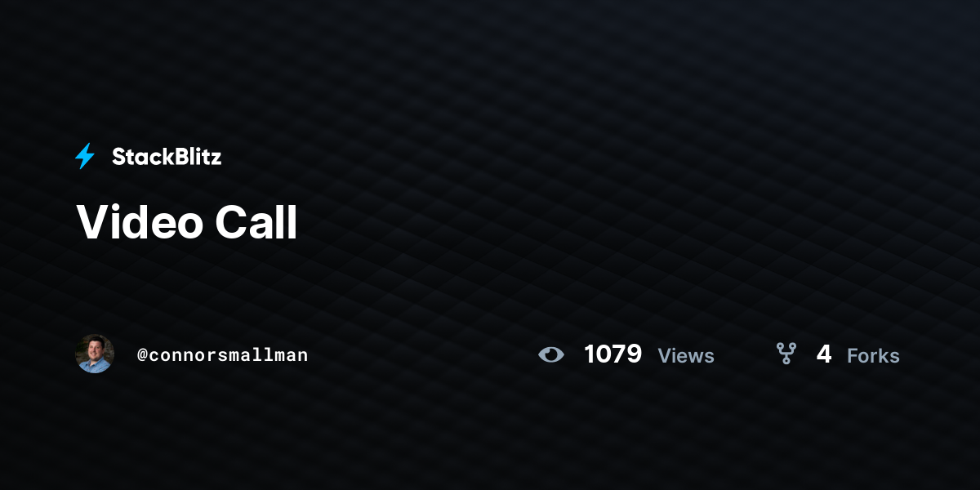Click the StackBlitz lightning bolt logo
This screenshot has height=490, width=980.
coord(85,156)
